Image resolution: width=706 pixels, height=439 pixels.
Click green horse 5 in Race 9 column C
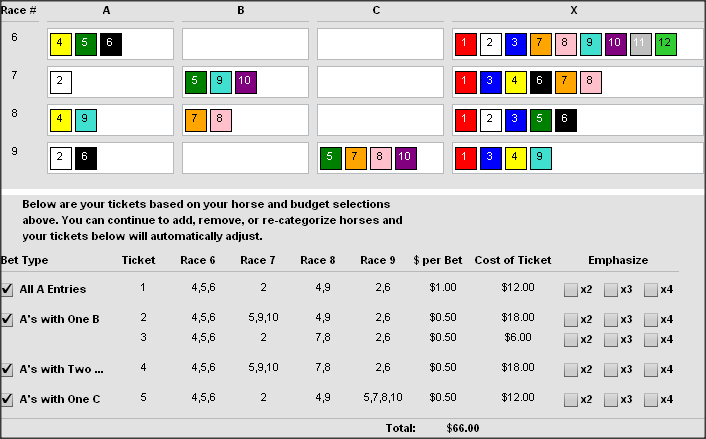pos(330,158)
